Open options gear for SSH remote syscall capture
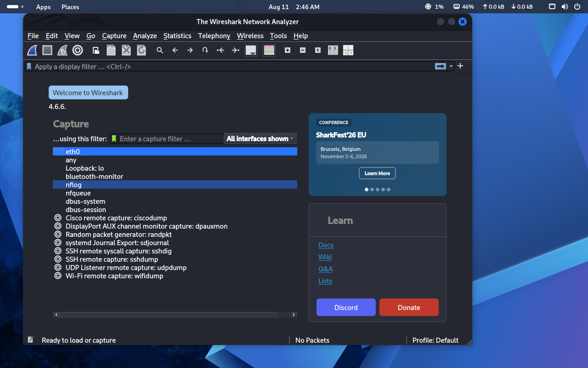This screenshot has height=368, width=588. pyautogui.click(x=58, y=251)
